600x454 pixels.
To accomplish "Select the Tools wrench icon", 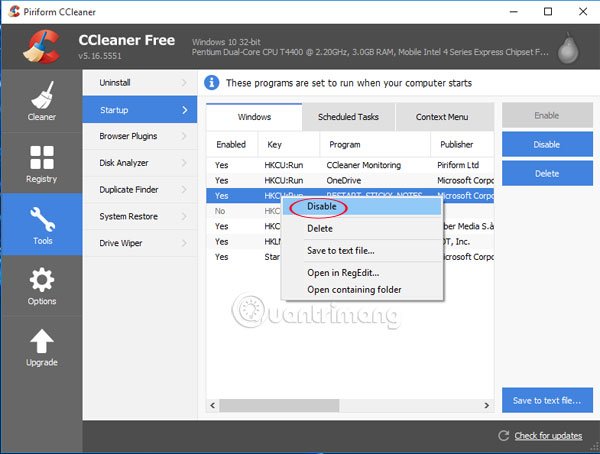I will pyautogui.click(x=42, y=219).
